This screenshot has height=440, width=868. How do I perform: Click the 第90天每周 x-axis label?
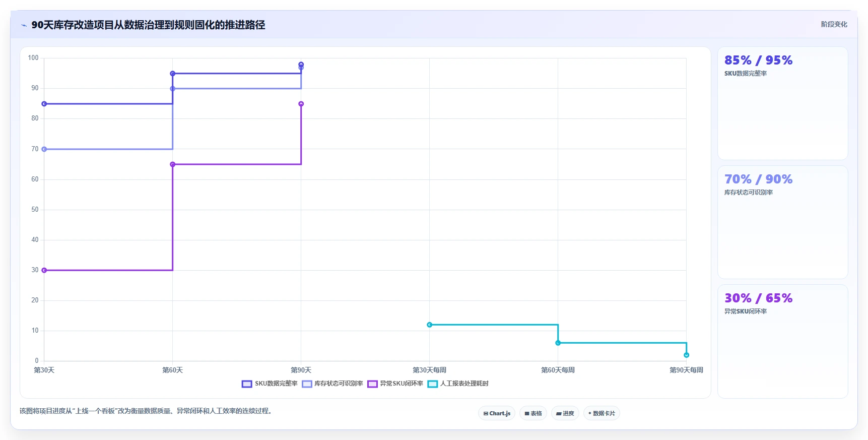(687, 370)
